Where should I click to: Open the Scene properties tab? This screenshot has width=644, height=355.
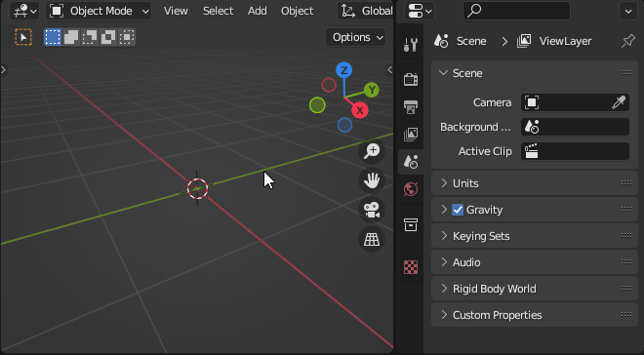[x=411, y=162]
